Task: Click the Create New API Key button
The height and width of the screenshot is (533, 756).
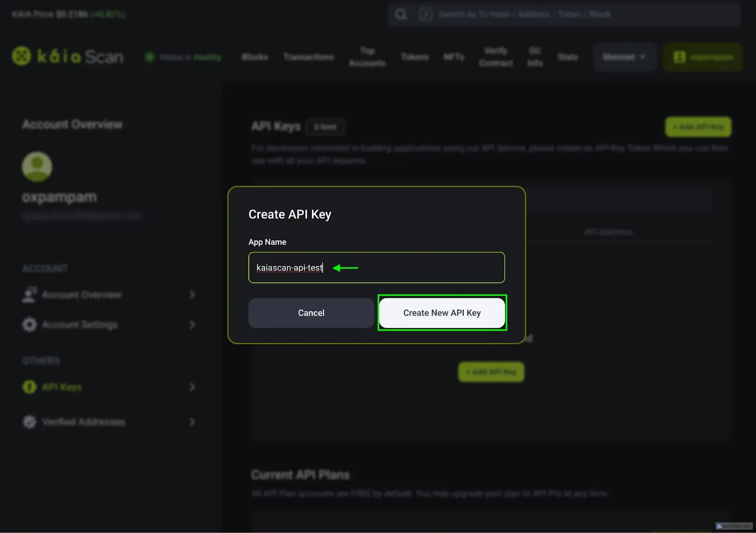Action: [x=442, y=313]
